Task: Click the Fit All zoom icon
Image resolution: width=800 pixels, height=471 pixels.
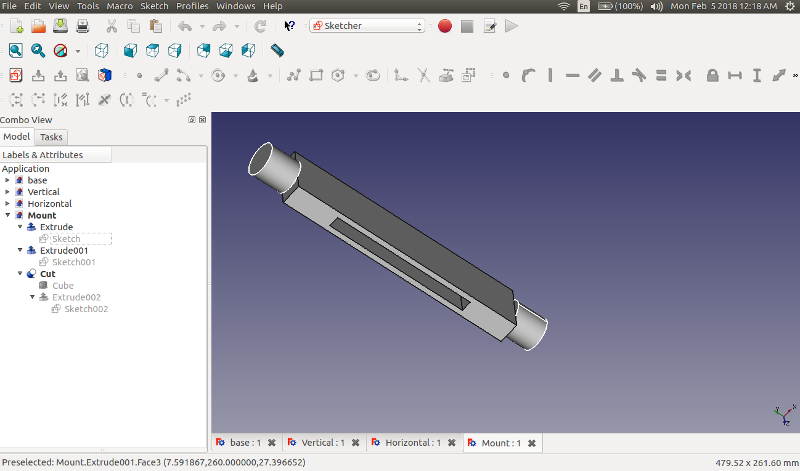Action: [16, 50]
